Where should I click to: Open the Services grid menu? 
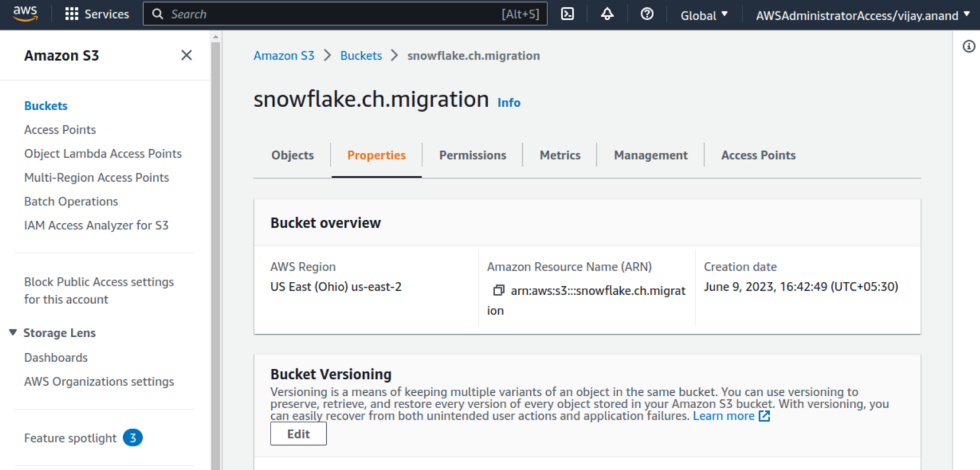[97, 14]
